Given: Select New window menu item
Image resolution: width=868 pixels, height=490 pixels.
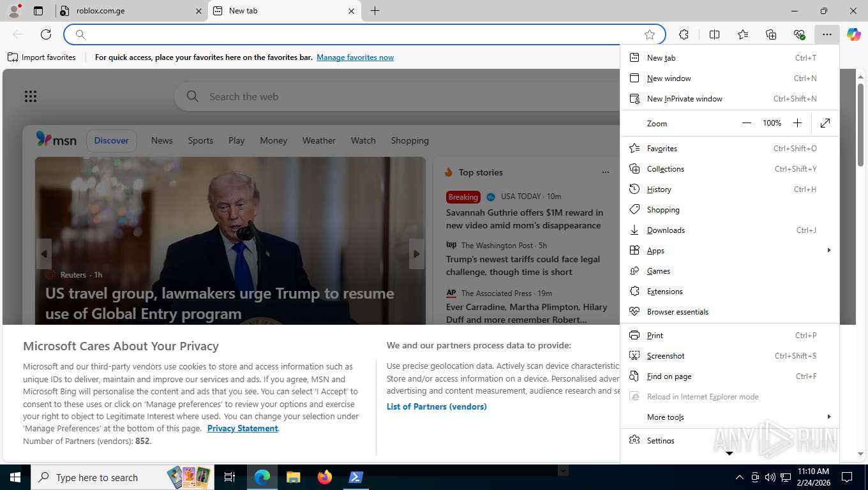Looking at the screenshot, I should point(730,78).
